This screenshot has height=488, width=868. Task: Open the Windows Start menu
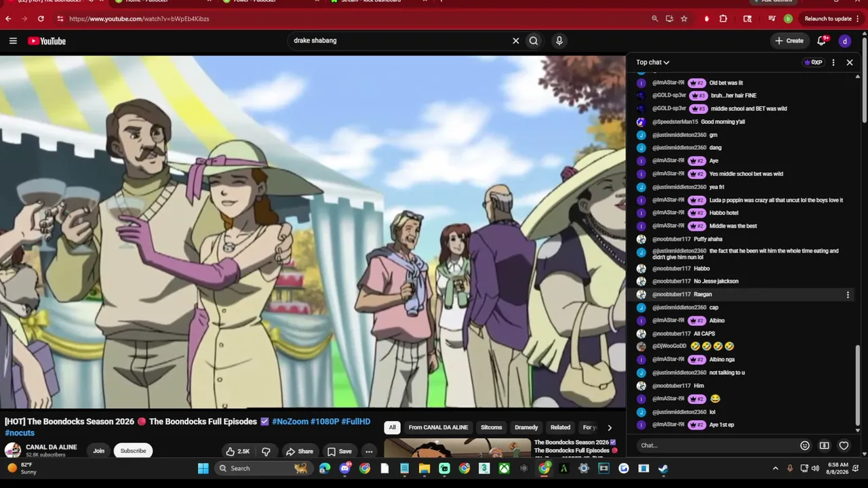point(203,468)
